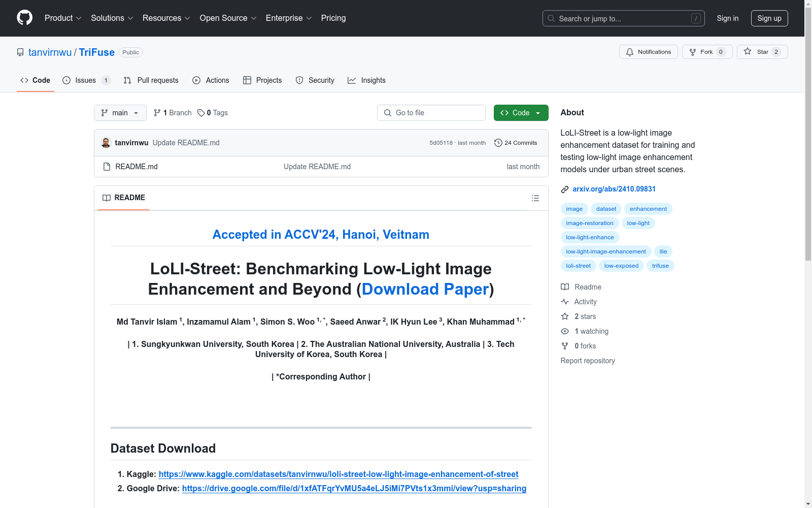Image resolution: width=812 pixels, height=508 pixels.
Task: Click Report repository
Action: [x=588, y=361]
